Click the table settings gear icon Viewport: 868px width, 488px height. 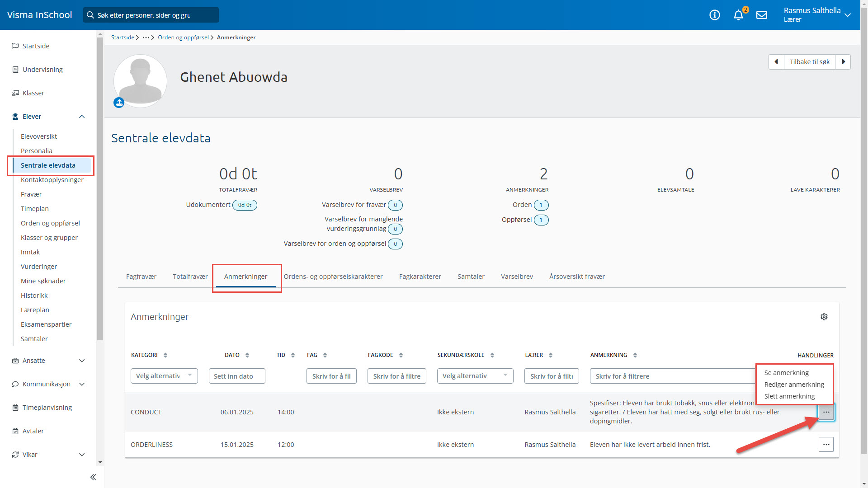click(x=824, y=317)
